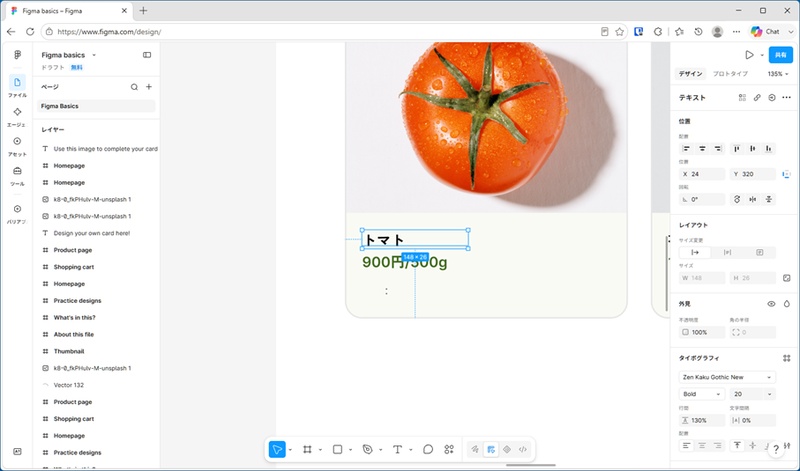
Task: Switch to Dev Mode code toggle
Action: click(522, 449)
